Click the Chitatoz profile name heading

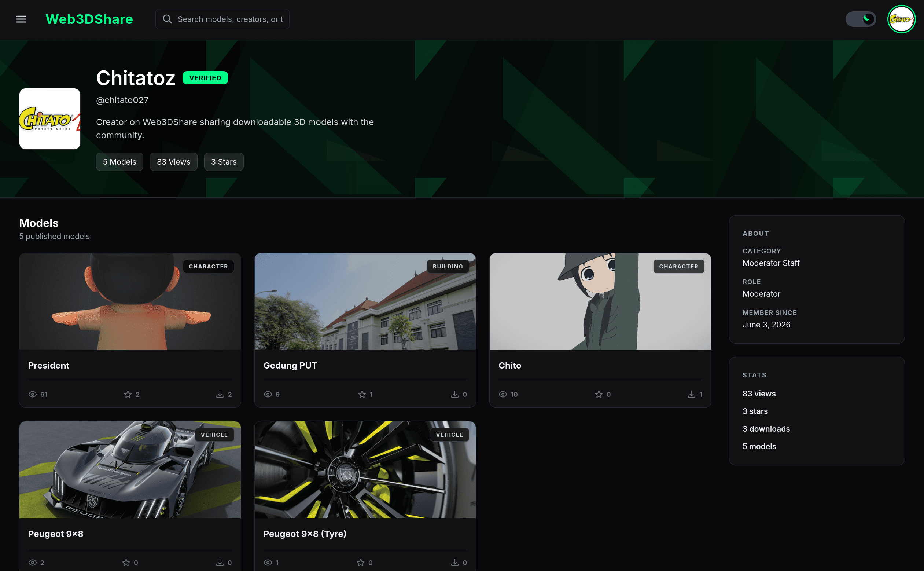(136, 78)
